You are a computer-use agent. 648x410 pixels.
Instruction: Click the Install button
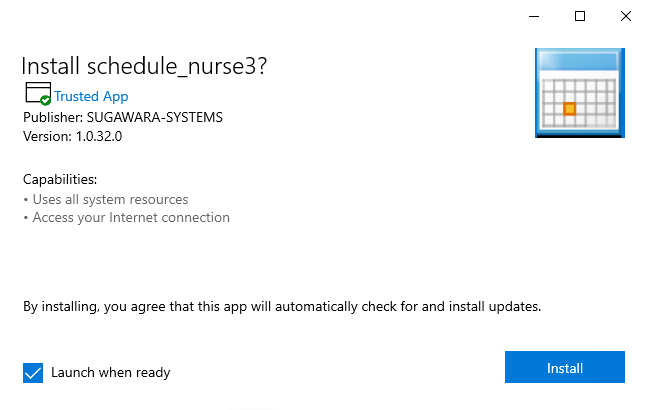tap(565, 367)
